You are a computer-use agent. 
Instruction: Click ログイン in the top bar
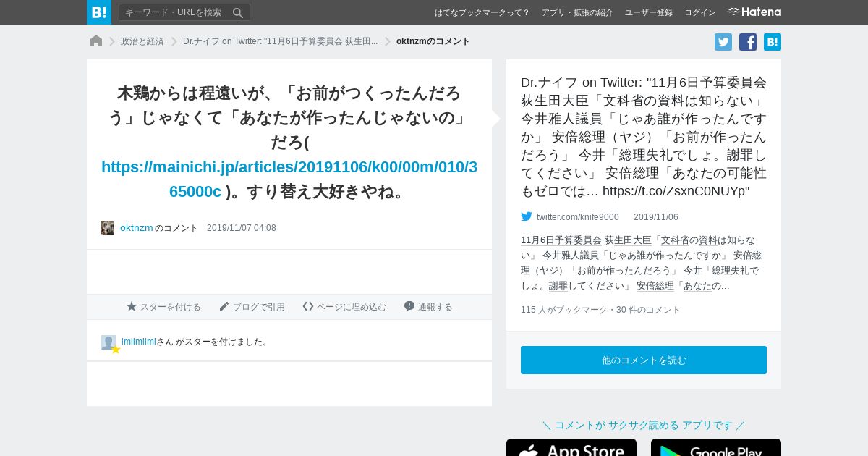pos(700,12)
